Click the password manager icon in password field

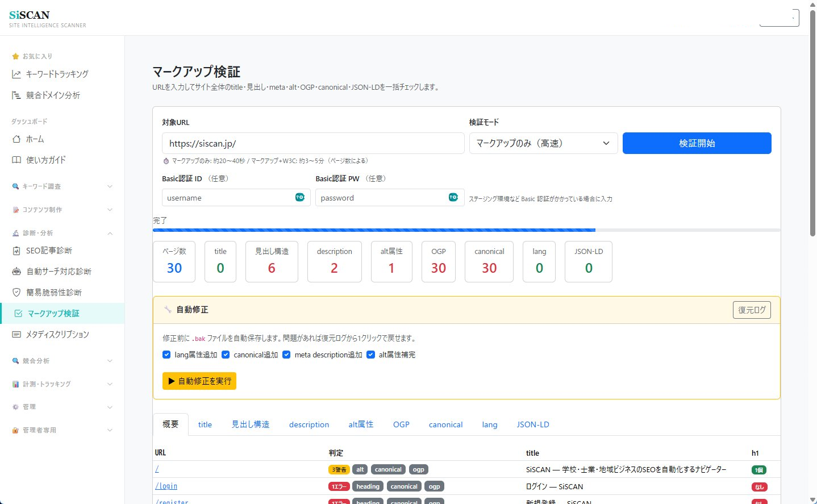453,197
